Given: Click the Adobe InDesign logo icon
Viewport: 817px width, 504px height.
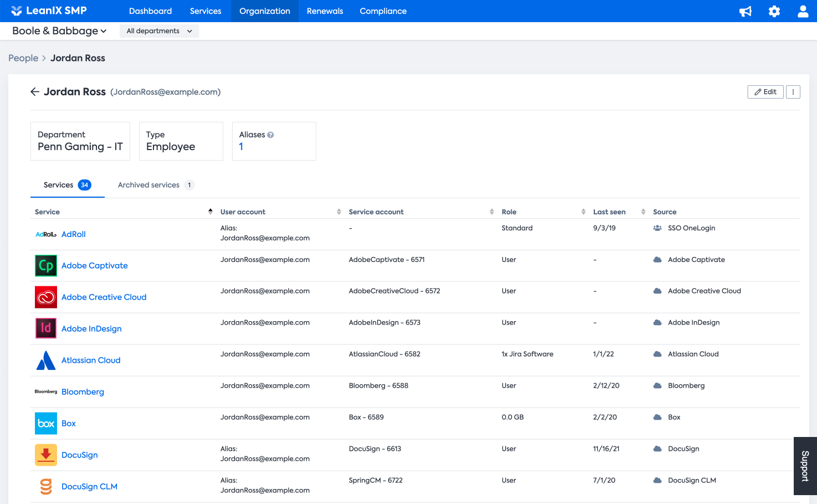Looking at the screenshot, I should click(46, 328).
